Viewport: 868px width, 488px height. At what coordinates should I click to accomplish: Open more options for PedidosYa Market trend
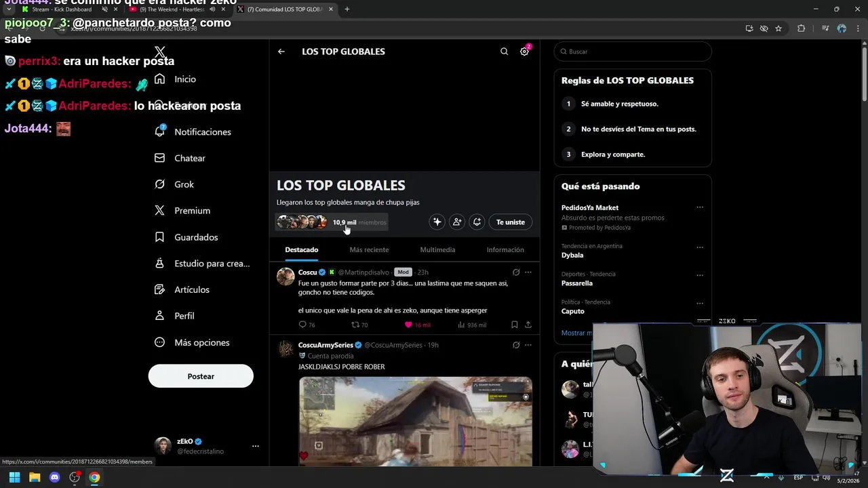click(700, 207)
